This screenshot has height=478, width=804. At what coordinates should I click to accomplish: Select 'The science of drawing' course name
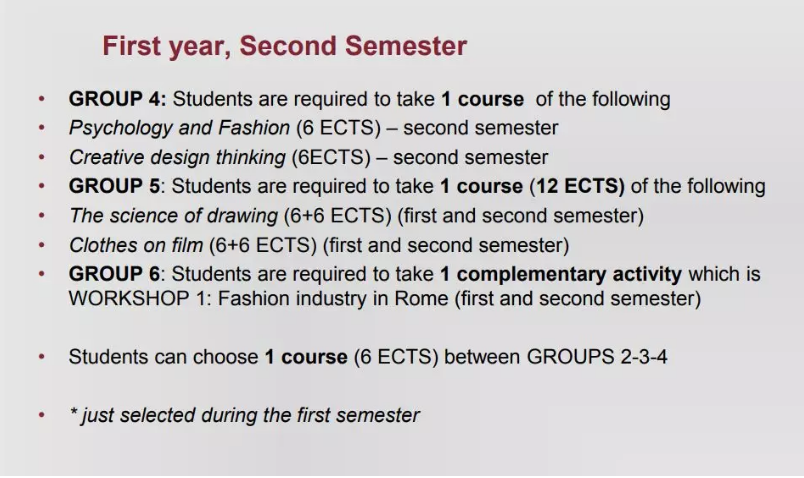point(173,215)
